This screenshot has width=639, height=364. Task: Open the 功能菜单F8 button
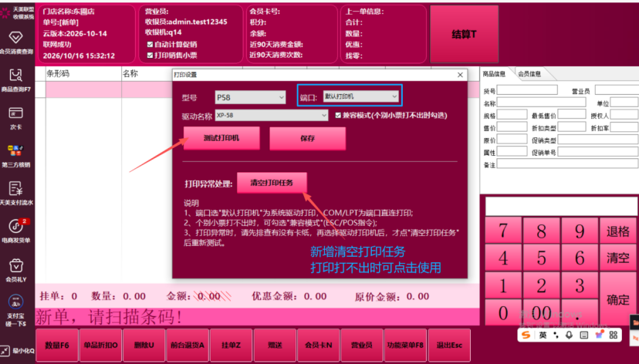[x=405, y=345]
